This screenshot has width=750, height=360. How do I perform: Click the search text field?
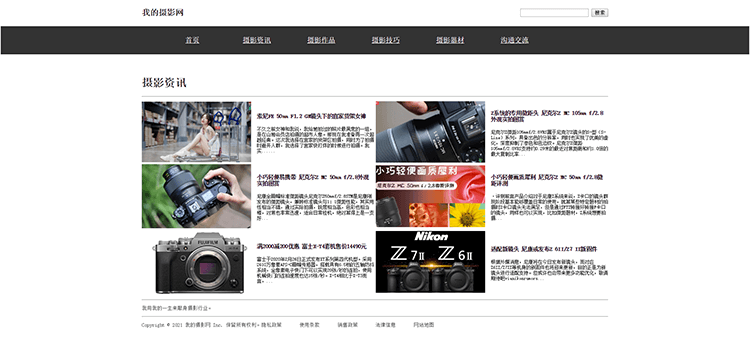coord(554,13)
